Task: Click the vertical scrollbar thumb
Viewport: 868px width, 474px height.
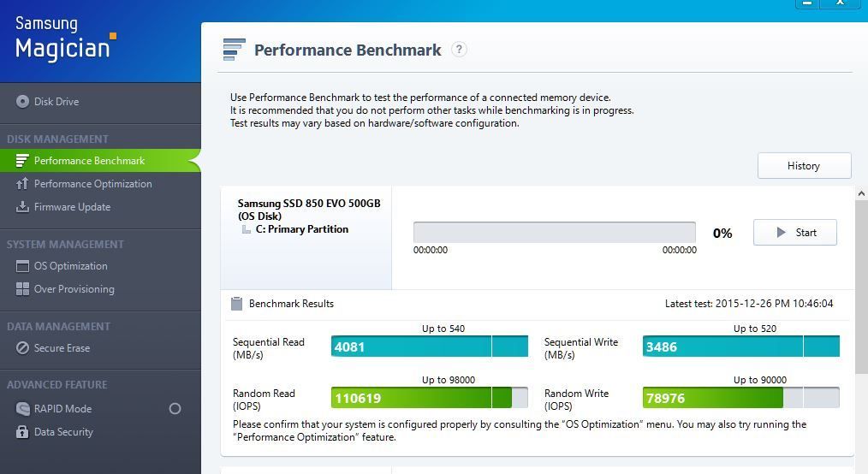Action: (861, 287)
